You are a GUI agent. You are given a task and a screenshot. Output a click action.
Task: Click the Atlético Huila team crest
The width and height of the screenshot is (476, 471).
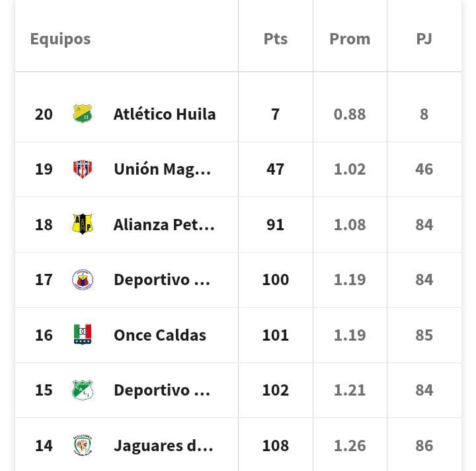(x=83, y=114)
